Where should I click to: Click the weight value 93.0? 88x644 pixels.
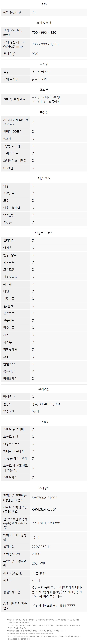35,54
